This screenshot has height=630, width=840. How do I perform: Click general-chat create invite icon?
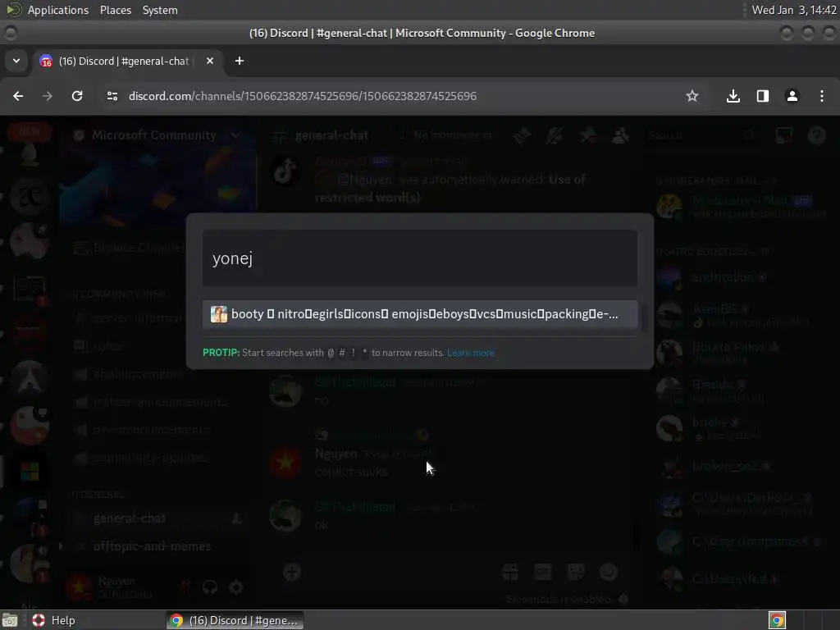[236, 518]
